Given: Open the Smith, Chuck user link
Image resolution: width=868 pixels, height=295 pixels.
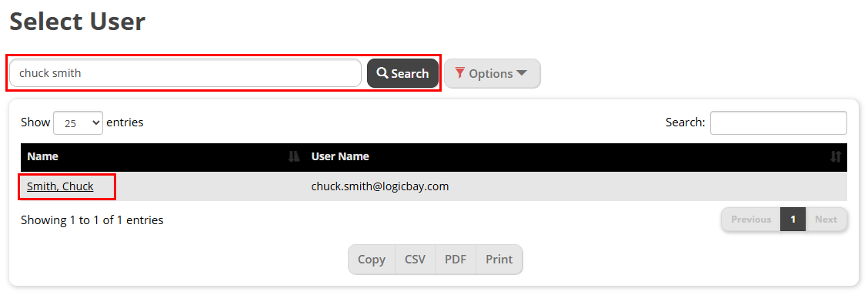Looking at the screenshot, I should (60, 187).
